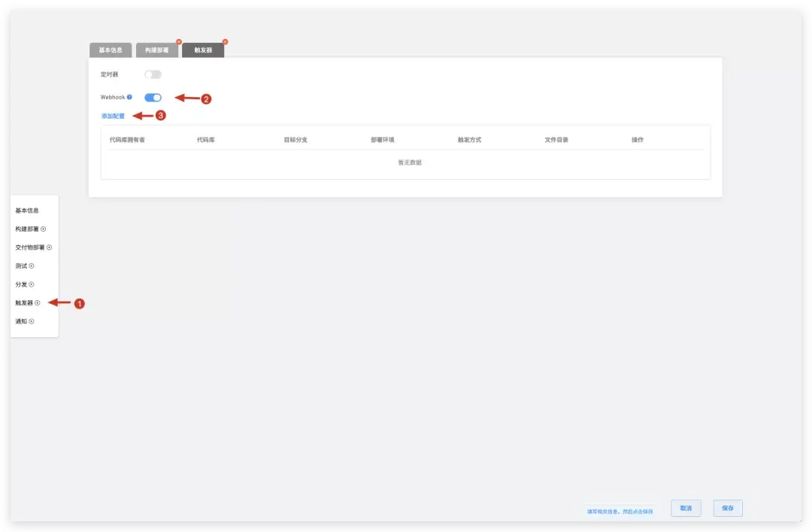Disable the Webhook switch
This screenshot has width=812, height=532.
coord(153,97)
